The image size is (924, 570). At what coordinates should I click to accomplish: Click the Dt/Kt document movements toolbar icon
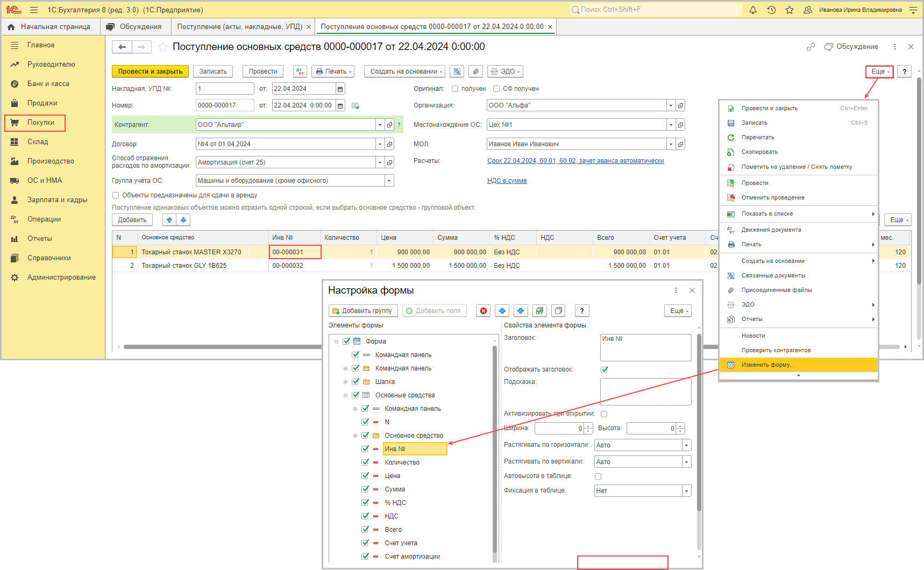click(x=300, y=72)
